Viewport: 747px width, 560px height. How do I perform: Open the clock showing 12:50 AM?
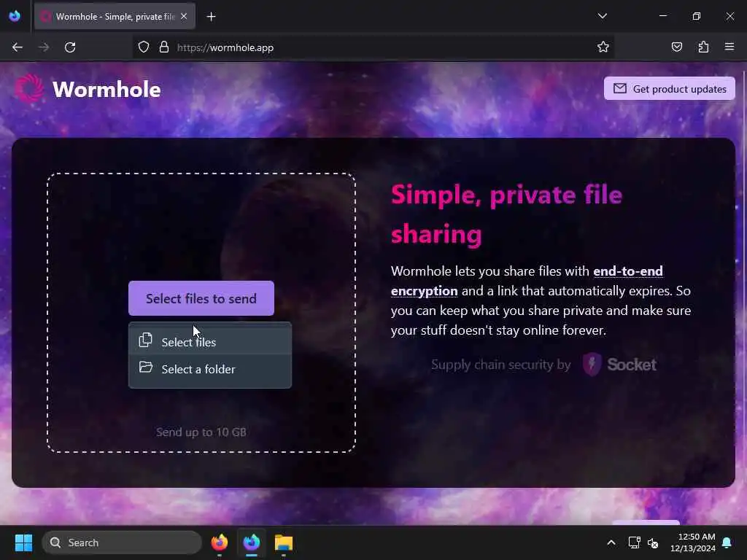[693, 542]
